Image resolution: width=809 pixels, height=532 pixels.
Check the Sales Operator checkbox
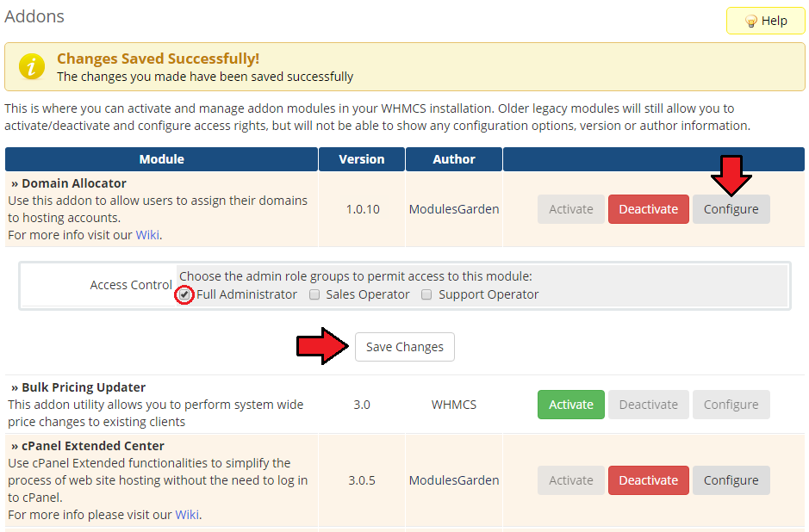pos(314,295)
